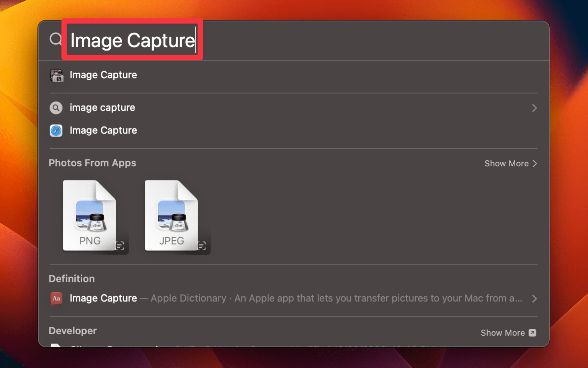The image size is (588, 368).
Task: Click the Dictionary Aa icon
Action: click(56, 298)
